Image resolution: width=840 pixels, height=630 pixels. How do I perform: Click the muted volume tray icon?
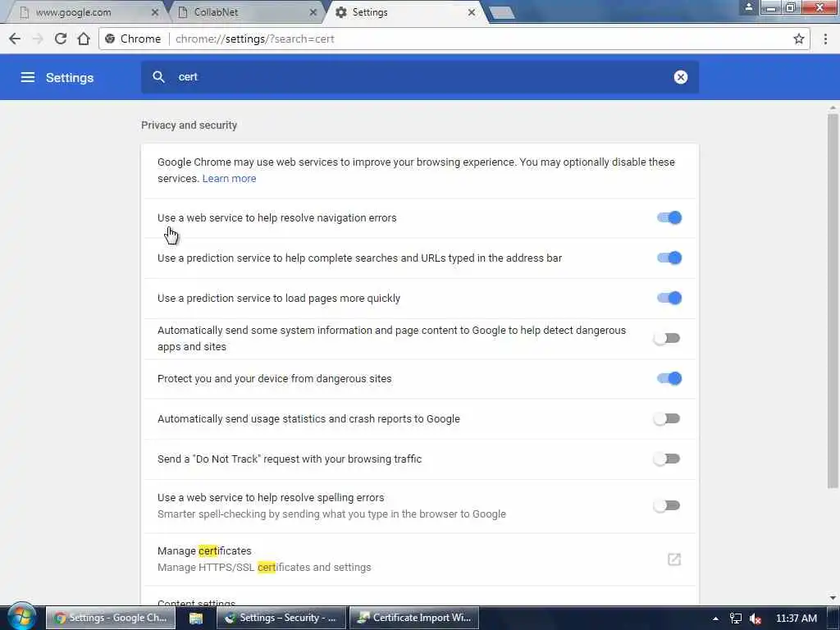756,619
